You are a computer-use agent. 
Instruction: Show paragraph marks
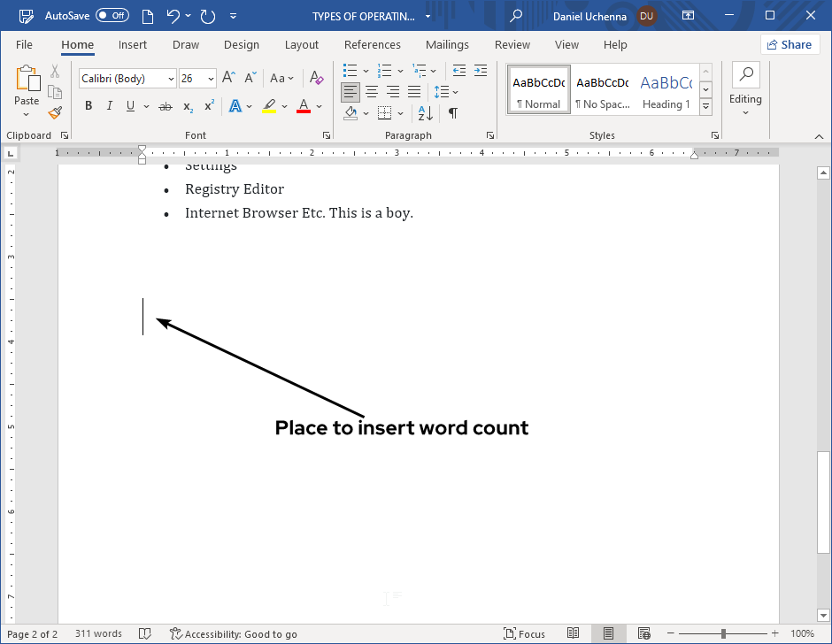pyautogui.click(x=454, y=113)
